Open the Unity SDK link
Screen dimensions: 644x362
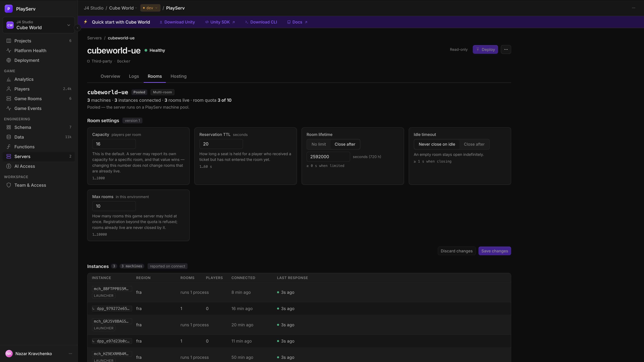(220, 22)
